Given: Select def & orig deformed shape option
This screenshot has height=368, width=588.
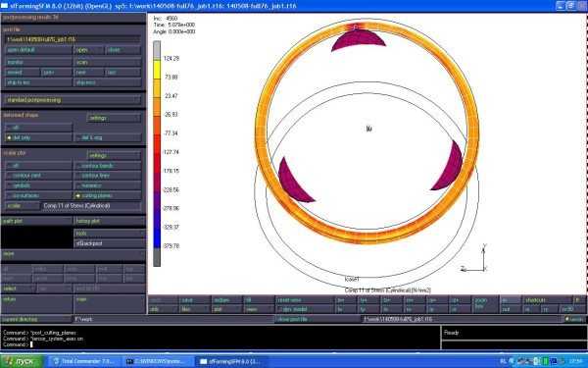Looking at the screenshot, I should [x=108, y=137].
